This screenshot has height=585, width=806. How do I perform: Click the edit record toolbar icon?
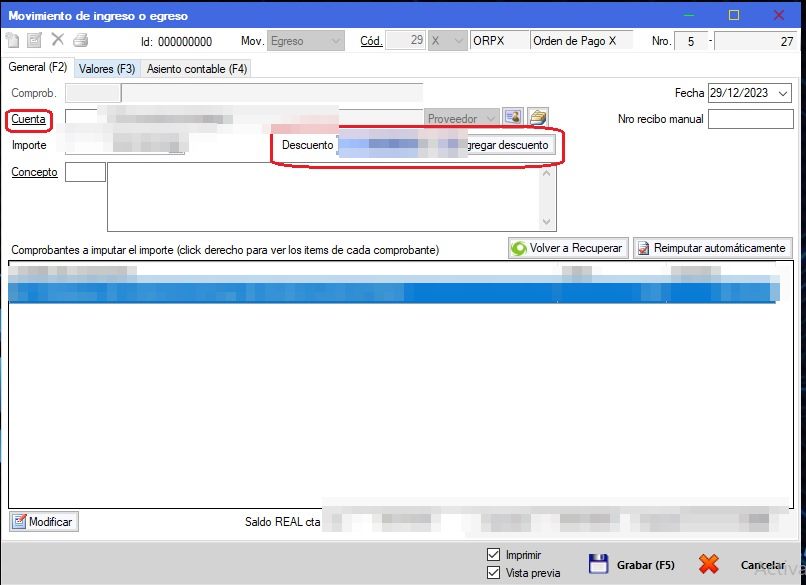[x=34, y=40]
